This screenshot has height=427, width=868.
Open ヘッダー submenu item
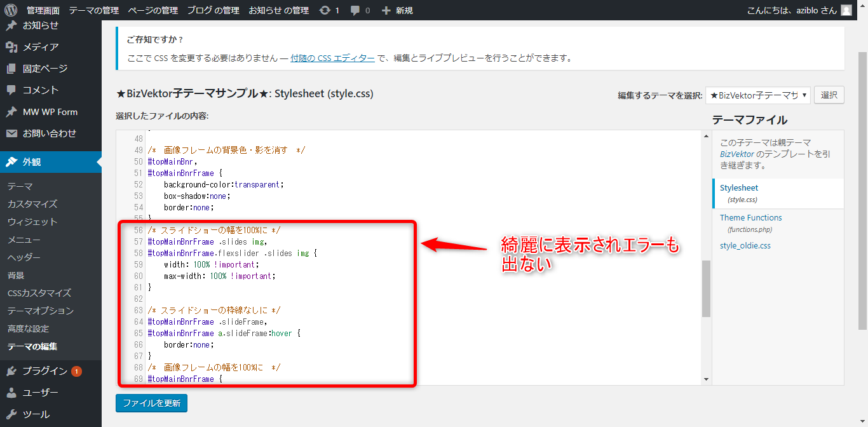pyautogui.click(x=24, y=257)
